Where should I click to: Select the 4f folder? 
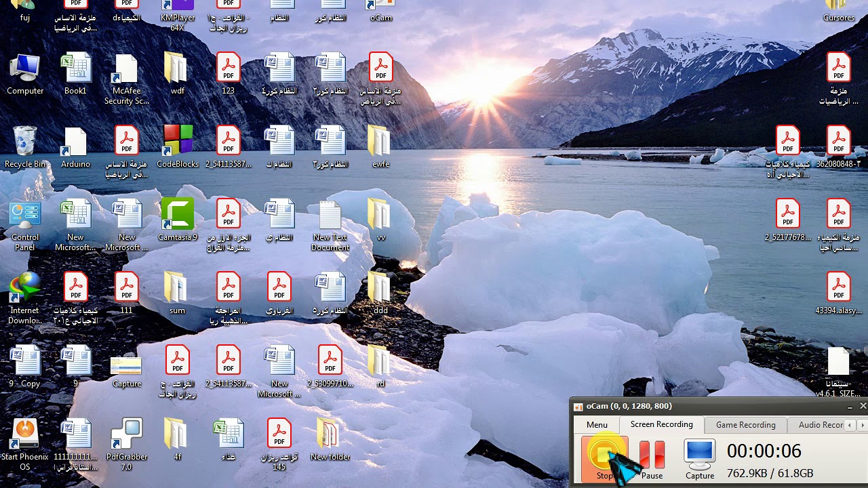177,440
